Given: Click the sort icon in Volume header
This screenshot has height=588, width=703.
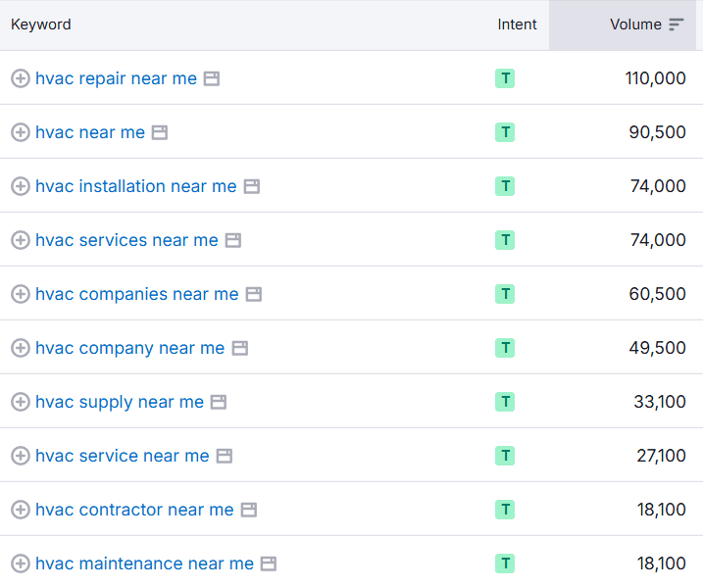Looking at the screenshot, I should (677, 24).
